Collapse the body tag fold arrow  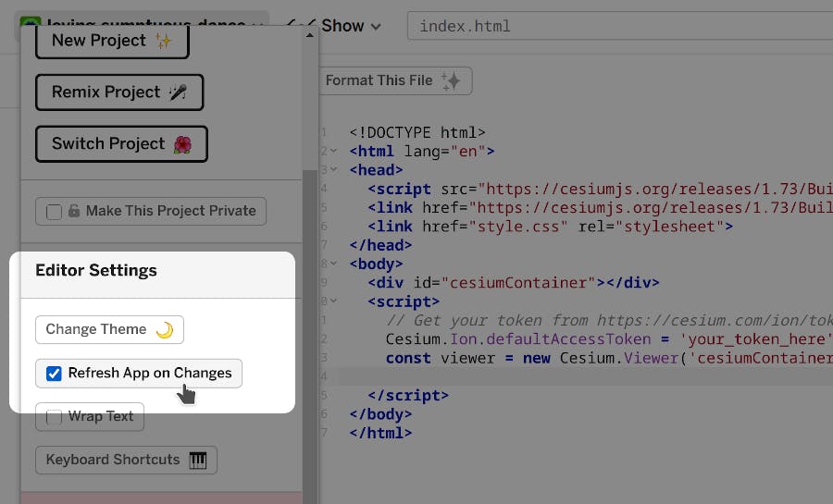tap(332, 264)
